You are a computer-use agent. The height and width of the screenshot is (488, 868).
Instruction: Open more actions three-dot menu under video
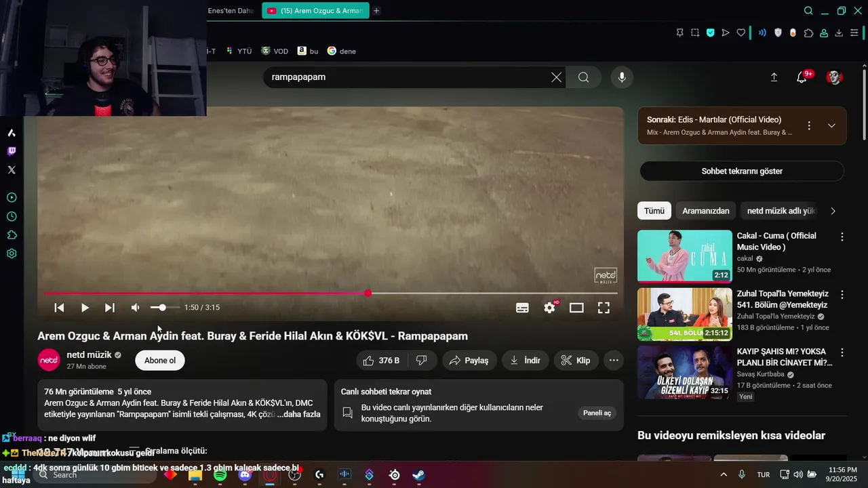(x=614, y=361)
